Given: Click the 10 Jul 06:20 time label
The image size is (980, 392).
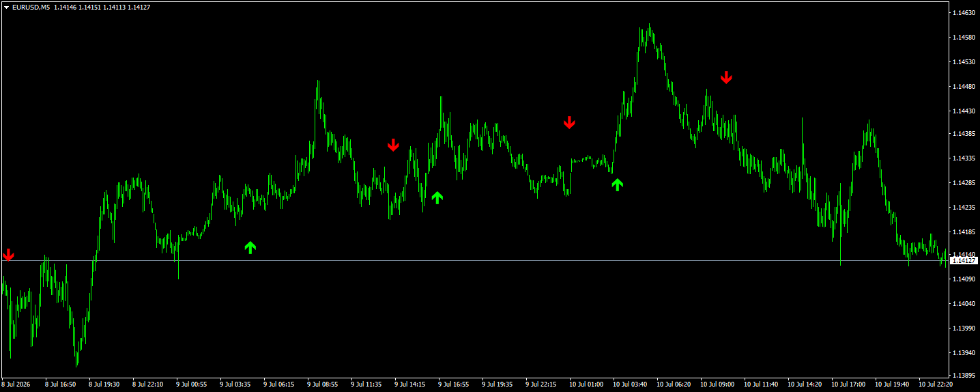Looking at the screenshot, I should [x=674, y=384].
